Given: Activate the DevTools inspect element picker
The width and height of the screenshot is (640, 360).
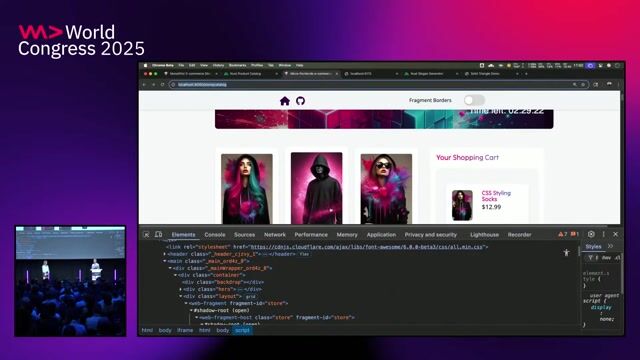Looking at the screenshot, I should point(146,234).
